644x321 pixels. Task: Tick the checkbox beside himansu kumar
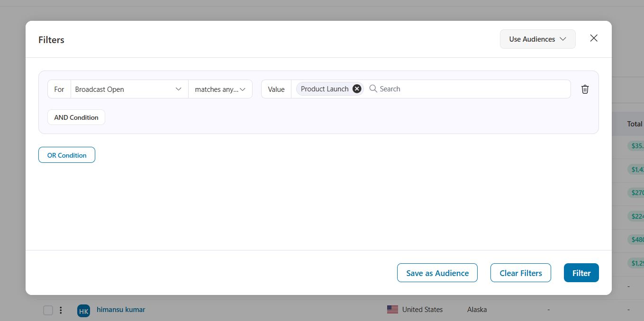point(48,310)
